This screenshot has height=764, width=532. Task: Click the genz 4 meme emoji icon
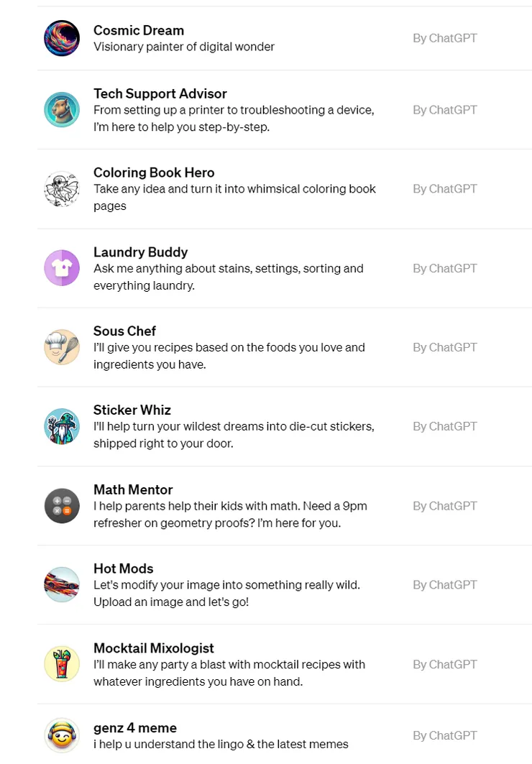coord(61,735)
